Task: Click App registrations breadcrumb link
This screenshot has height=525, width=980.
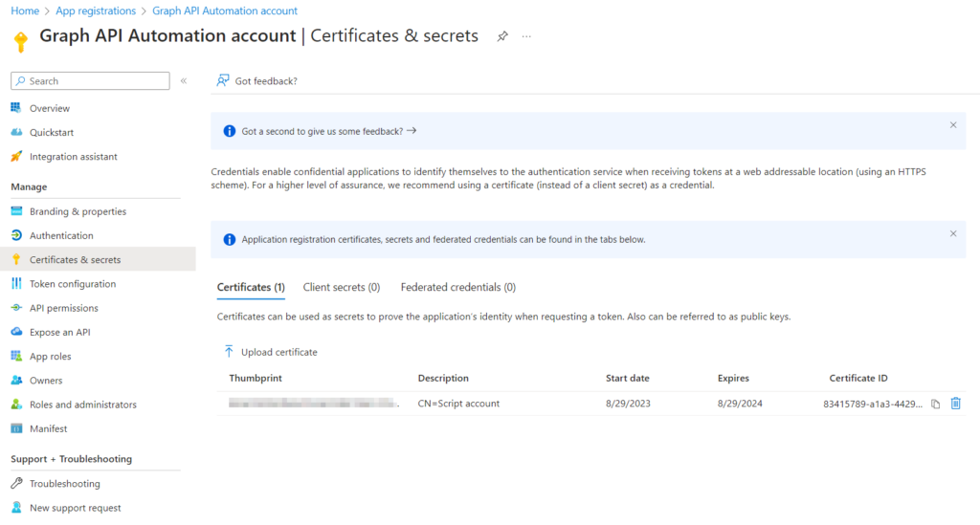Action: (96, 11)
